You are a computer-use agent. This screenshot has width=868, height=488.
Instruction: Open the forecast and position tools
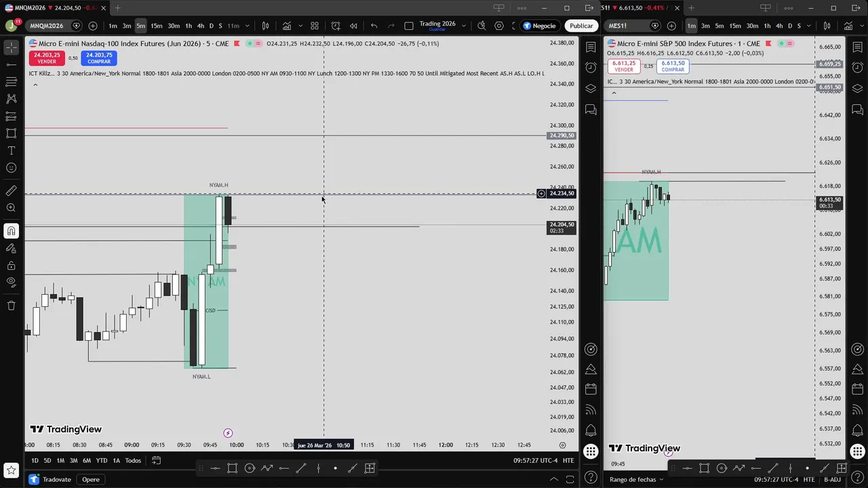coord(11,116)
